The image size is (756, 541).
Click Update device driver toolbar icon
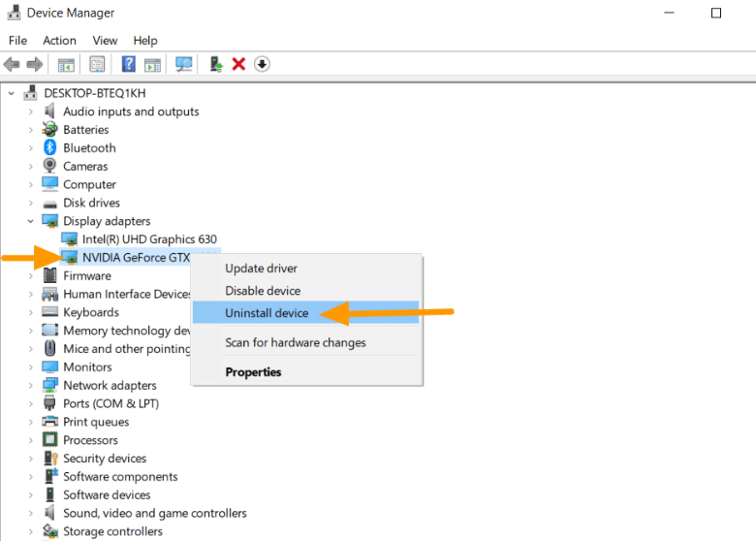pyautogui.click(x=216, y=64)
